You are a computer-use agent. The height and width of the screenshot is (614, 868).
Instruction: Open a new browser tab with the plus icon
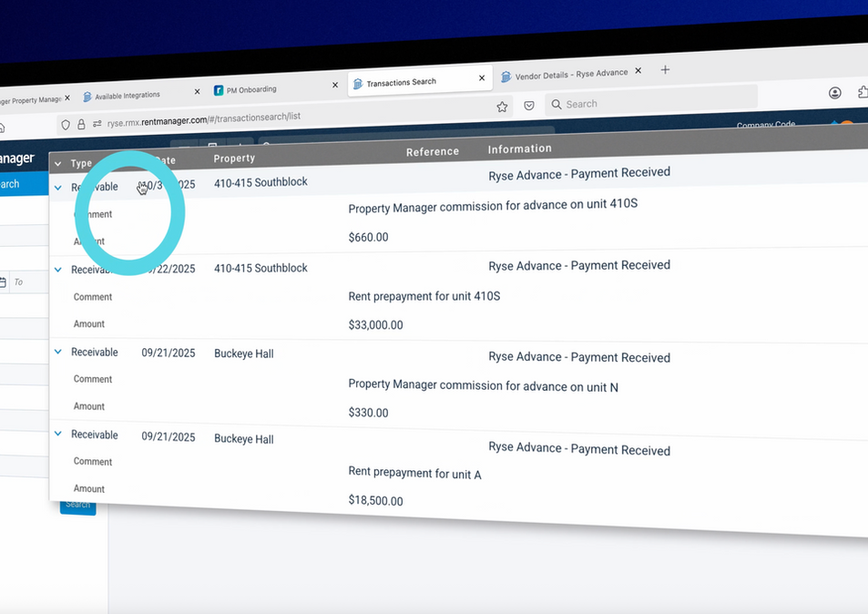pos(665,68)
